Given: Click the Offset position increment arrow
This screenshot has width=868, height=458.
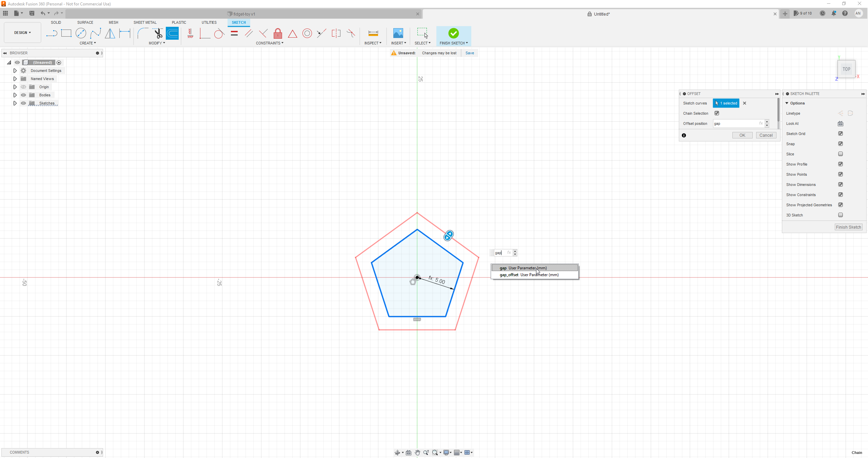Looking at the screenshot, I should point(767,122).
